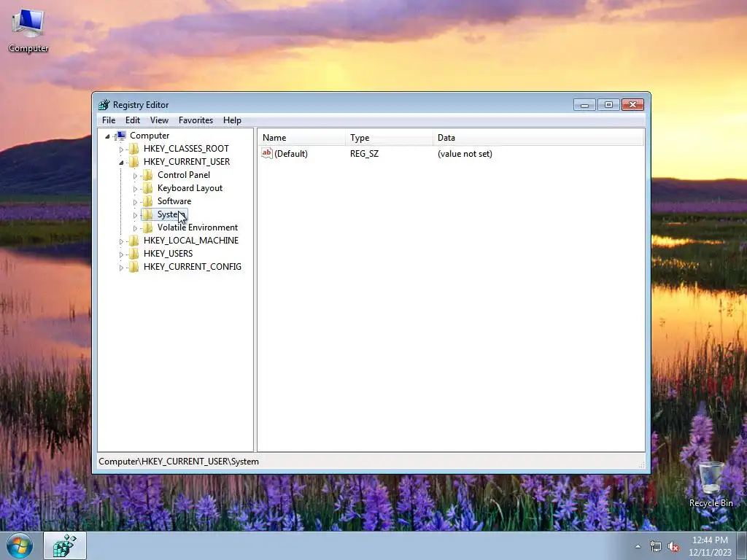Viewport: 747px width, 560px height.
Task: Click the HKEY_CURRENT_USER folder icon
Action: click(x=134, y=162)
